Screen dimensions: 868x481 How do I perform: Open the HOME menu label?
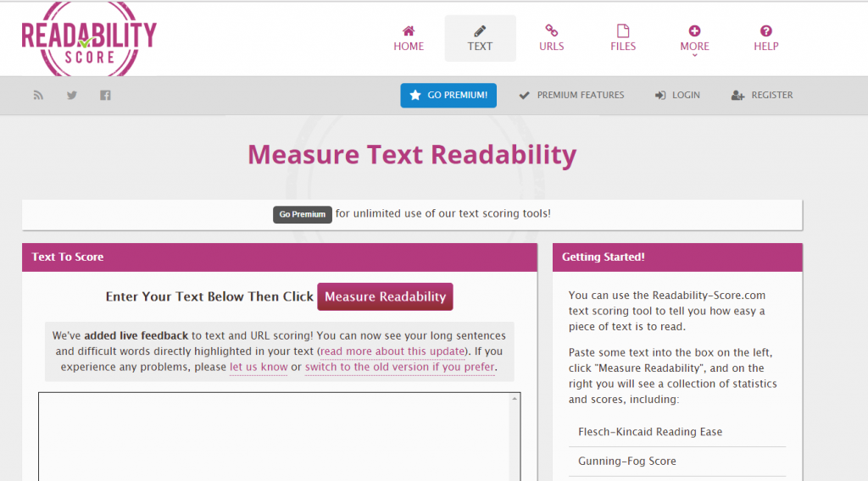pos(409,47)
